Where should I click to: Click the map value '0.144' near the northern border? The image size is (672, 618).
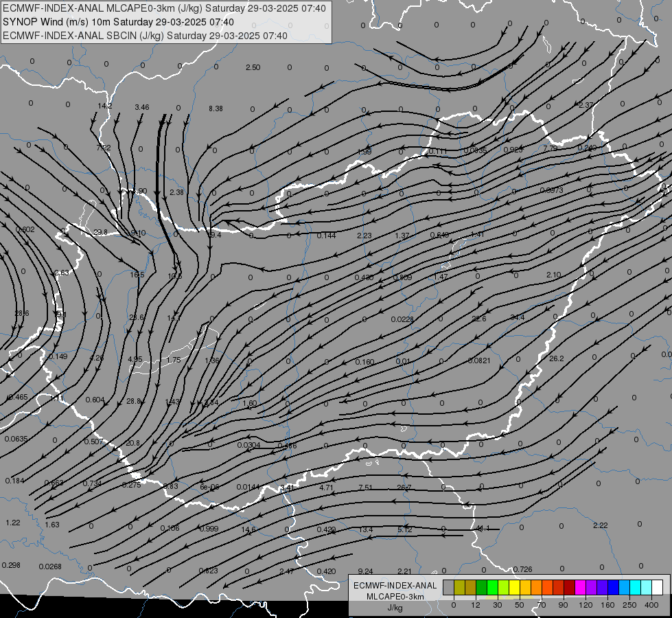click(x=326, y=236)
